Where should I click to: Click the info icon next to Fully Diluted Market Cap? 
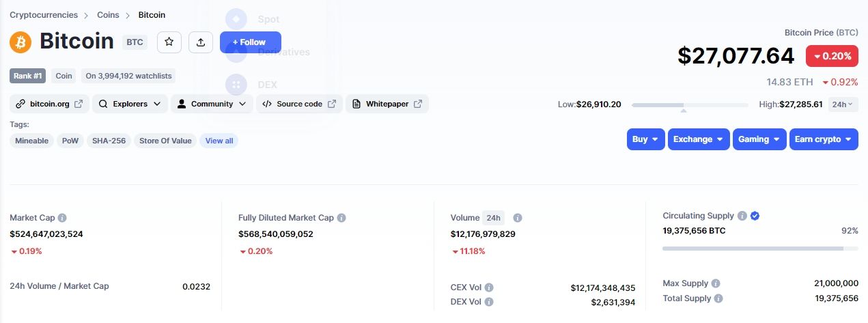coord(341,218)
